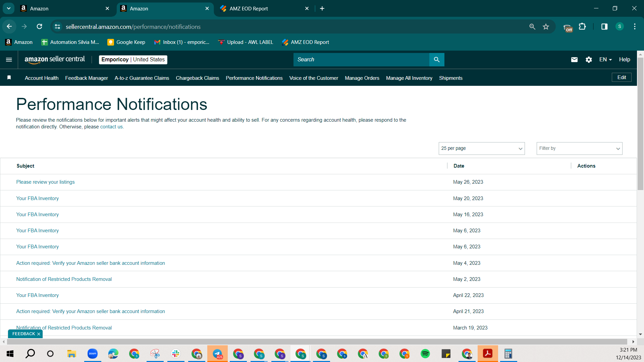Open Calculator from the taskbar

[x=508, y=354]
